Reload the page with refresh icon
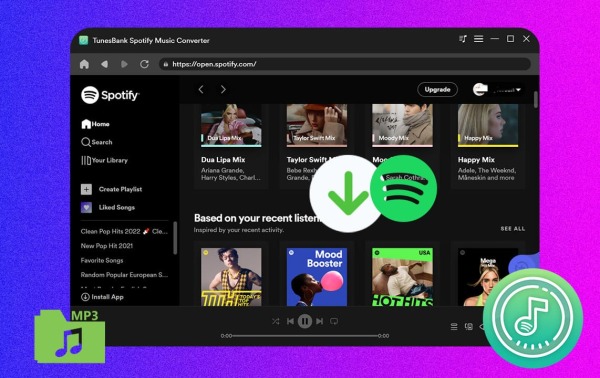600x378 pixels. (x=144, y=64)
